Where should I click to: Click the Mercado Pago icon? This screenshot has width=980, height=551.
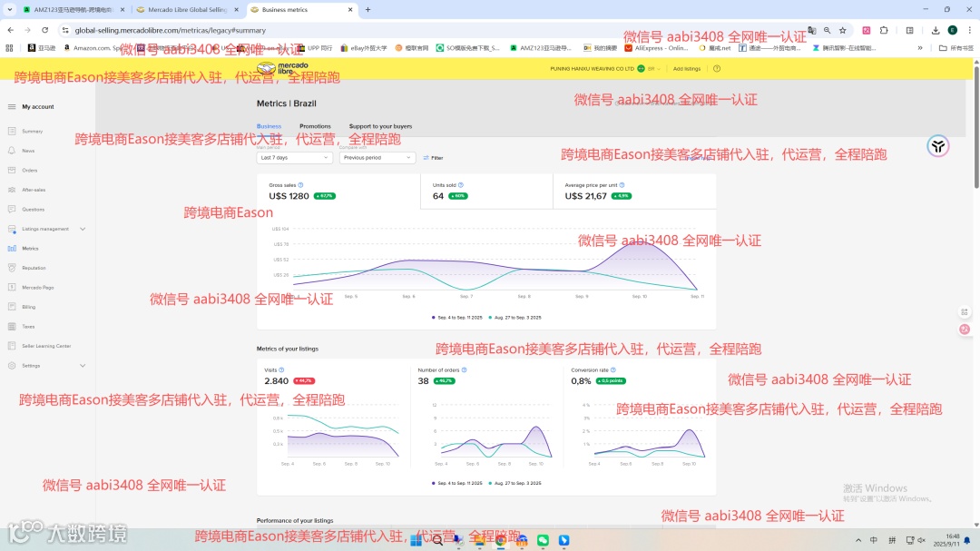pyautogui.click(x=12, y=287)
